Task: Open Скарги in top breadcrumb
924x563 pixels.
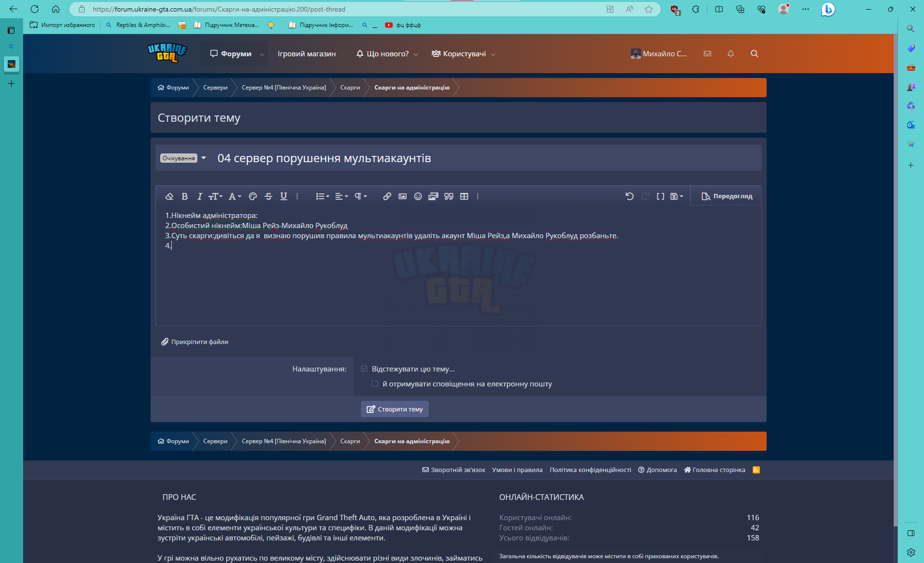Action: coord(350,88)
